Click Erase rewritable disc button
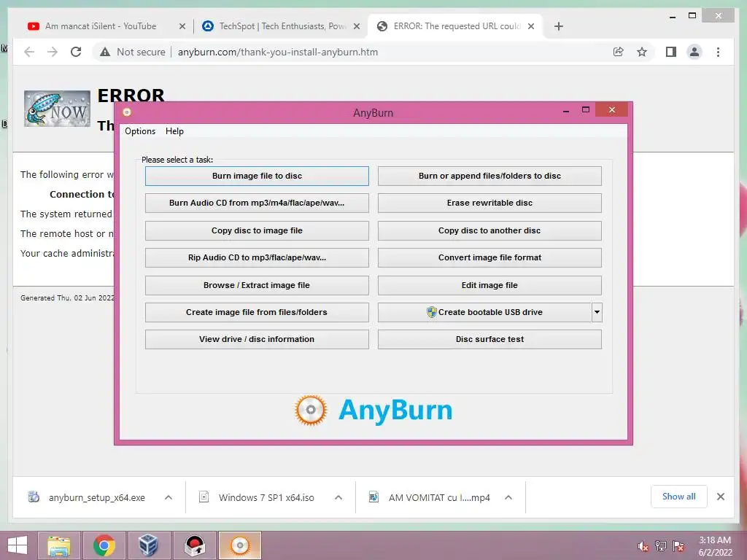Viewport: 747px width, 560px height. [489, 203]
